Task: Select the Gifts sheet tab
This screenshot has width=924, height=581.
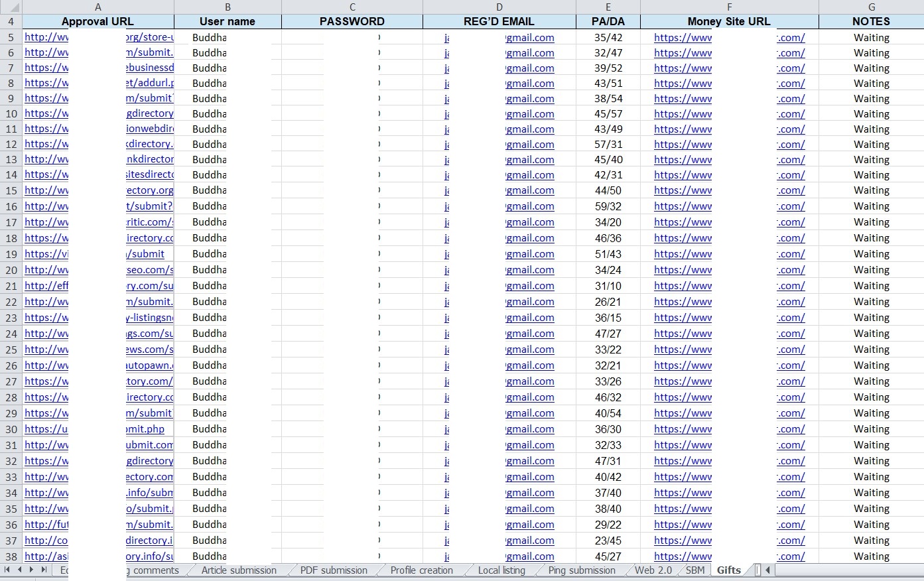Action: [x=728, y=570]
